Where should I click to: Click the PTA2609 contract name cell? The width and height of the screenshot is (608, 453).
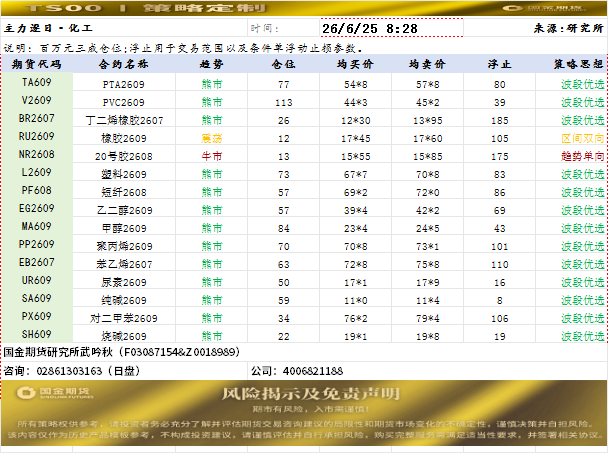coord(124,84)
